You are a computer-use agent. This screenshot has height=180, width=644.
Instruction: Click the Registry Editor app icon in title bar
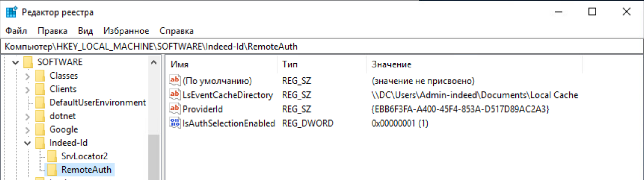(x=11, y=12)
